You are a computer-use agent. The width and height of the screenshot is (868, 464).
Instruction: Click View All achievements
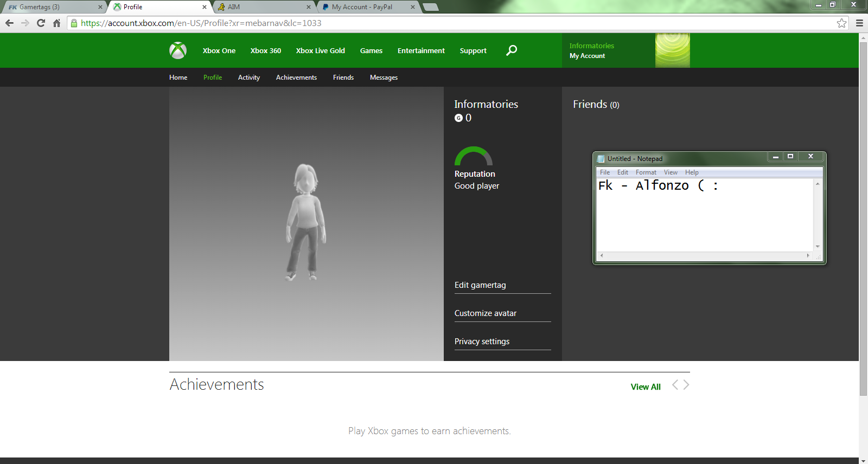click(x=646, y=387)
